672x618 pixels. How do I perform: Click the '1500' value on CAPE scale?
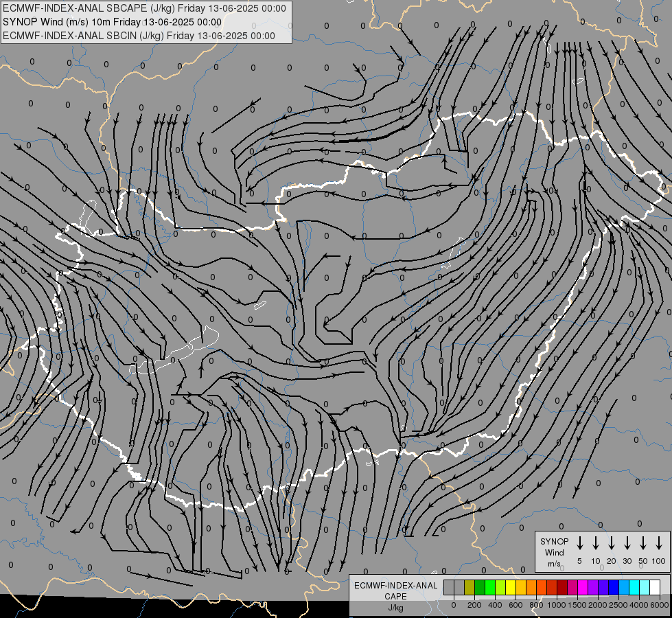pyautogui.click(x=577, y=605)
